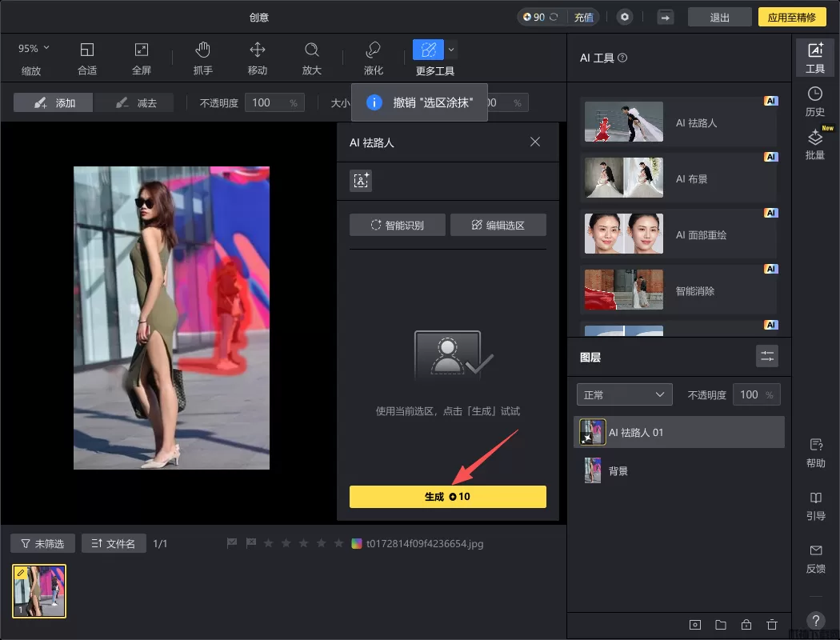Click Smart Recognition (智能识别) button
Viewport: 840px width, 640px height.
(397, 225)
